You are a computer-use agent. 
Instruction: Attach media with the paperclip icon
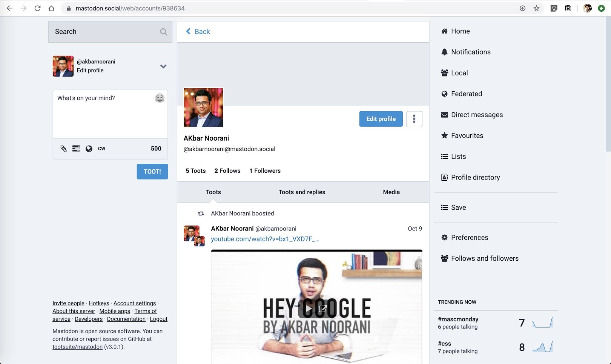pos(63,149)
